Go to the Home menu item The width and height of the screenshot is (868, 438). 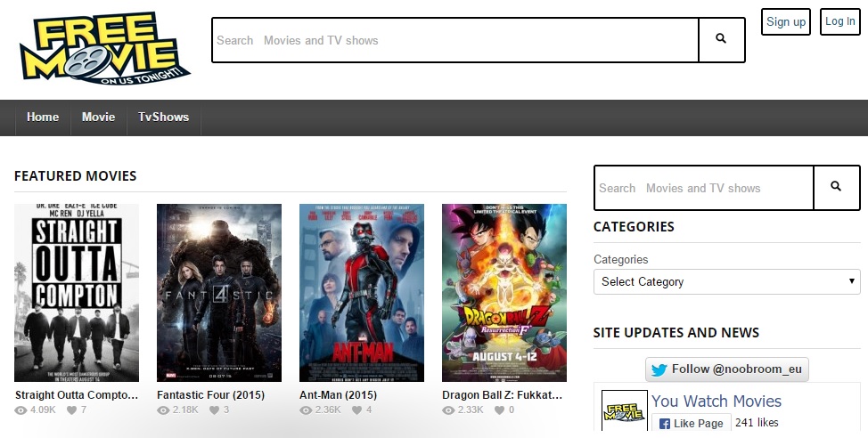(x=43, y=118)
